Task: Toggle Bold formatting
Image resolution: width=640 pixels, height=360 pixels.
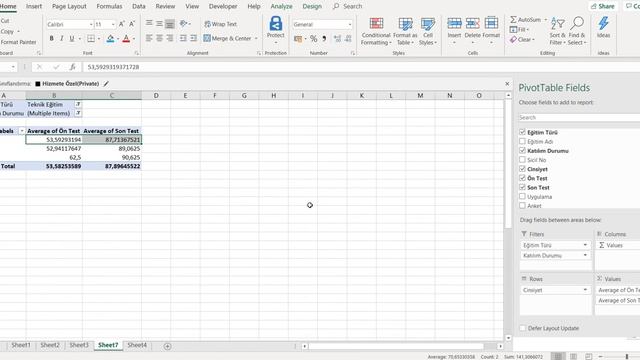Action: pos(51,38)
